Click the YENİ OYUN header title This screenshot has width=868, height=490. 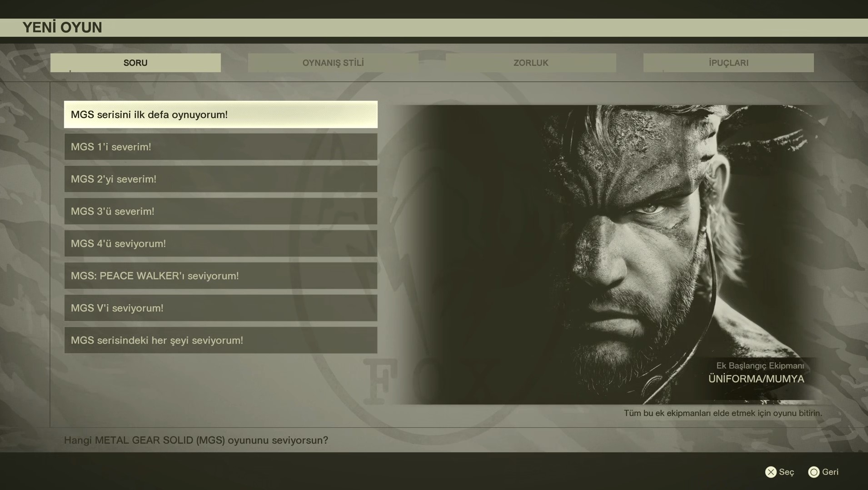(62, 27)
